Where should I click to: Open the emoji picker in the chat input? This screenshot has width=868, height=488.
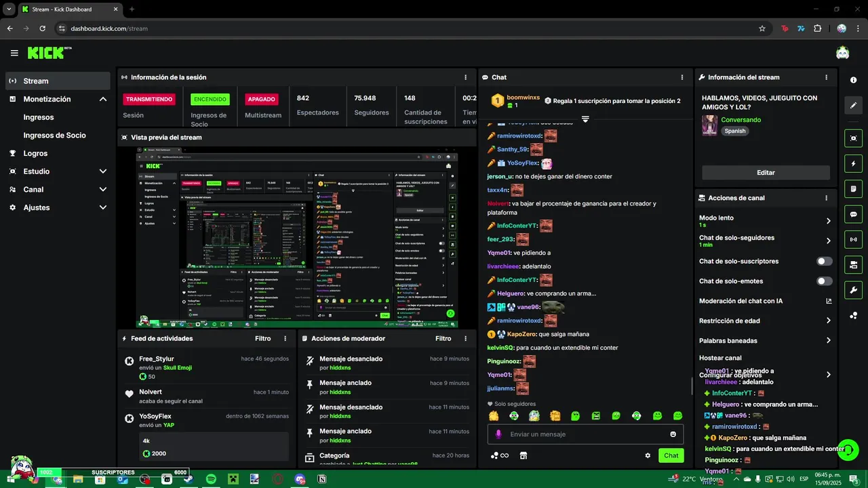(673, 434)
